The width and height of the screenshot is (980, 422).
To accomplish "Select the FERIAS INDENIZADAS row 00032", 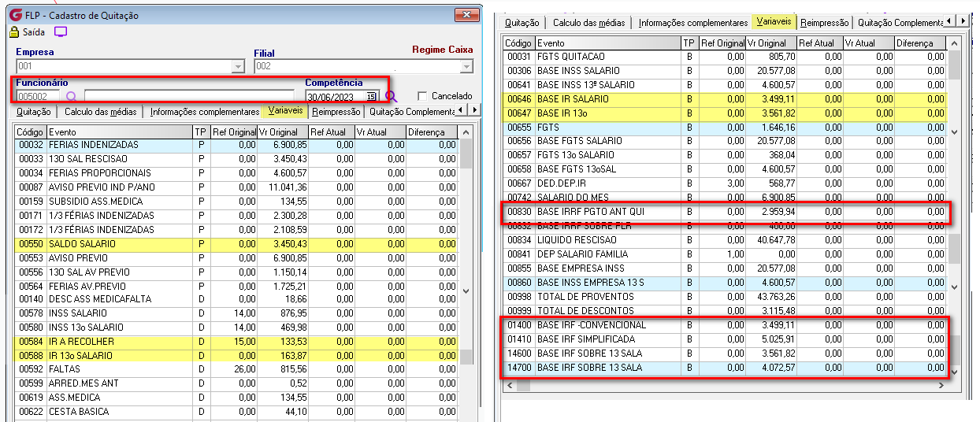I will pos(237,145).
